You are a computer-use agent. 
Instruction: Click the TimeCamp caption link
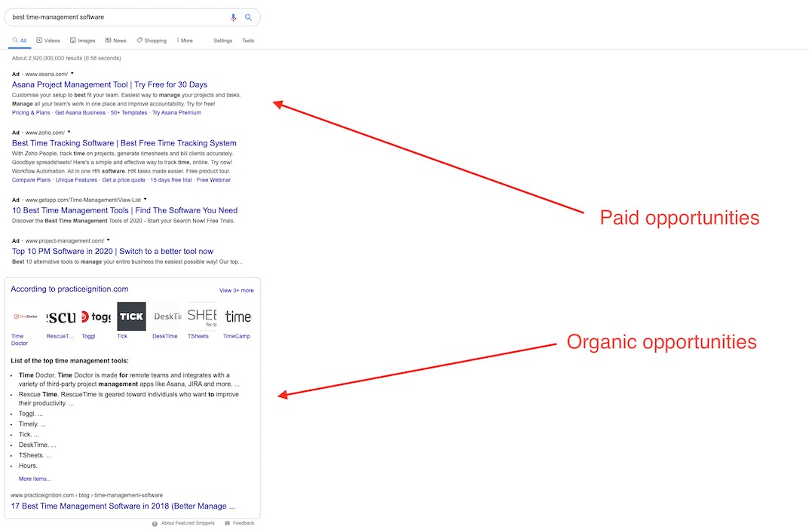click(x=236, y=336)
